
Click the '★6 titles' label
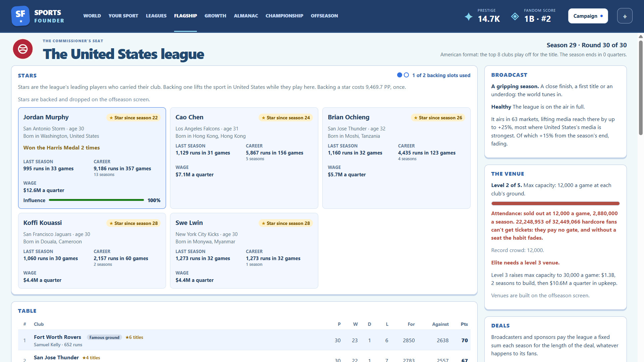tap(134, 338)
